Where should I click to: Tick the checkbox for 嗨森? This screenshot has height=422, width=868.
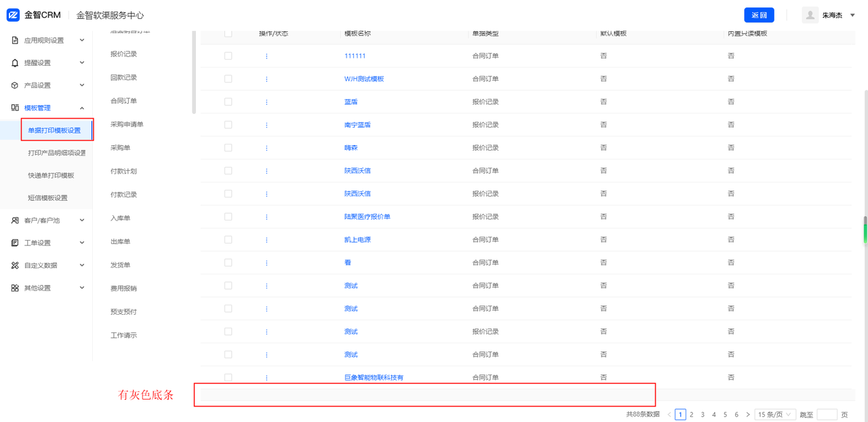click(228, 148)
